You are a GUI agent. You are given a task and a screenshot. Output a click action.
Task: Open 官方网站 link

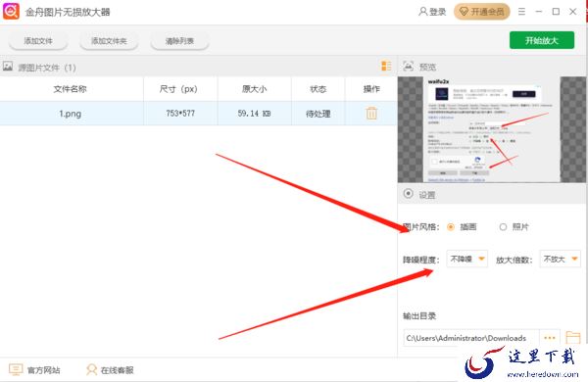point(34,370)
